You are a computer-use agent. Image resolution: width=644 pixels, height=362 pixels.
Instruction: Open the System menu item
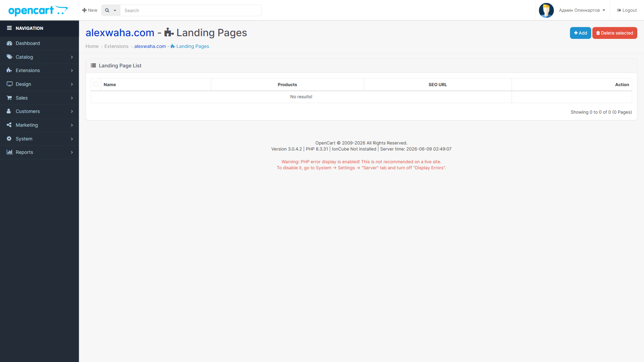pyautogui.click(x=40, y=139)
